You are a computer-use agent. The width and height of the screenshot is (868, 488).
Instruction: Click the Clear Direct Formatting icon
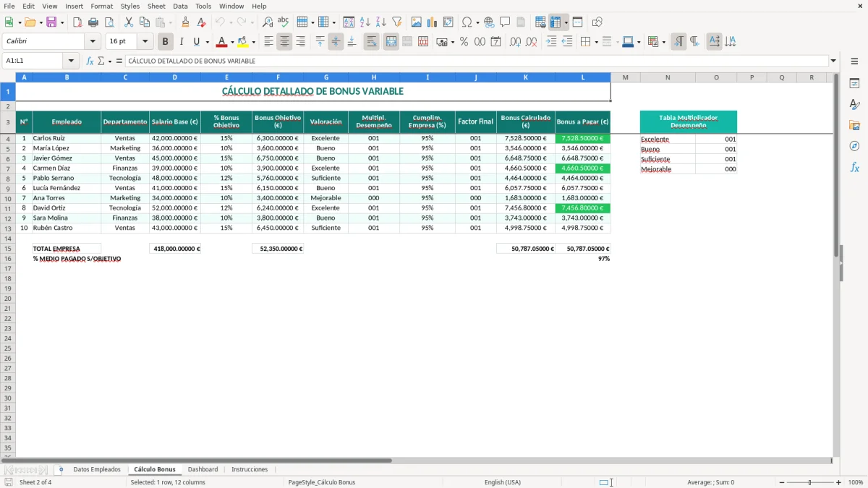coord(201,22)
